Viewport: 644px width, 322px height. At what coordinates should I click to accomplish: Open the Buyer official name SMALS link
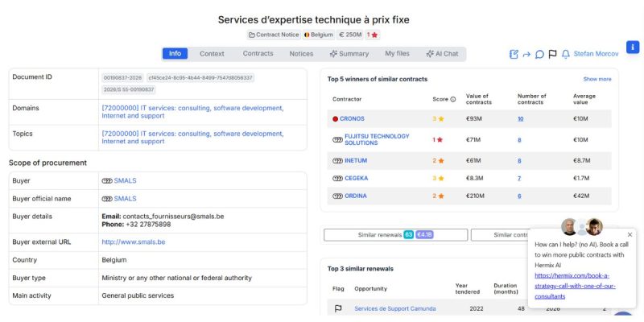tap(125, 199)
